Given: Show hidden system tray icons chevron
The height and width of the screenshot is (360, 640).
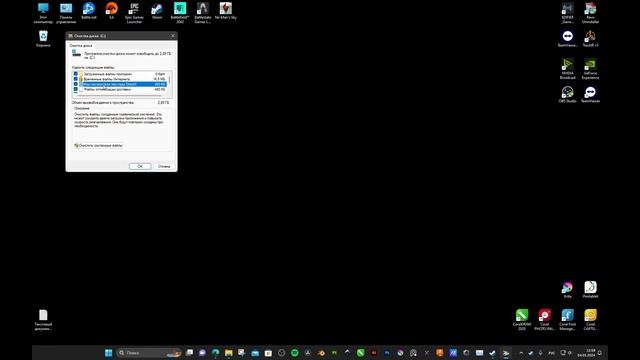Looking at the screenshot, I should tap(521, 353).
